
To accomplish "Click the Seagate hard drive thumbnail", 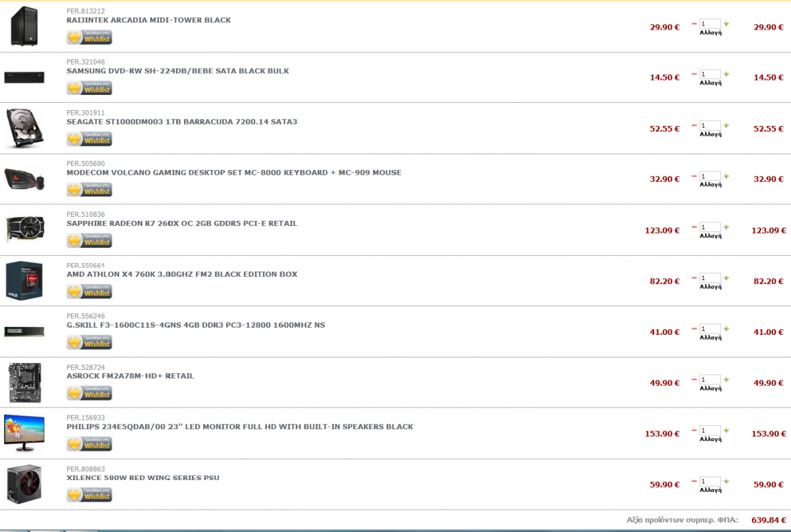I will pos(24,128).
